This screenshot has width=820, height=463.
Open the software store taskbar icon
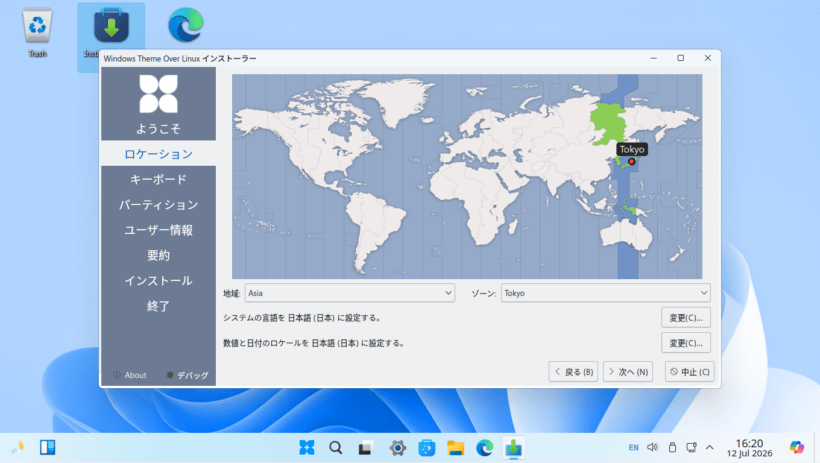point(427,448)
